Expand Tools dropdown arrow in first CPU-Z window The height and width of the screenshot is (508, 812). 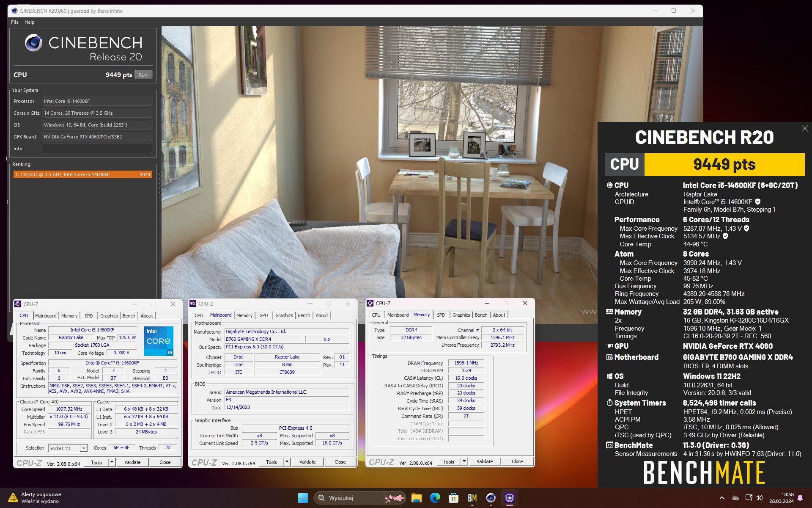tap(112, 462)
